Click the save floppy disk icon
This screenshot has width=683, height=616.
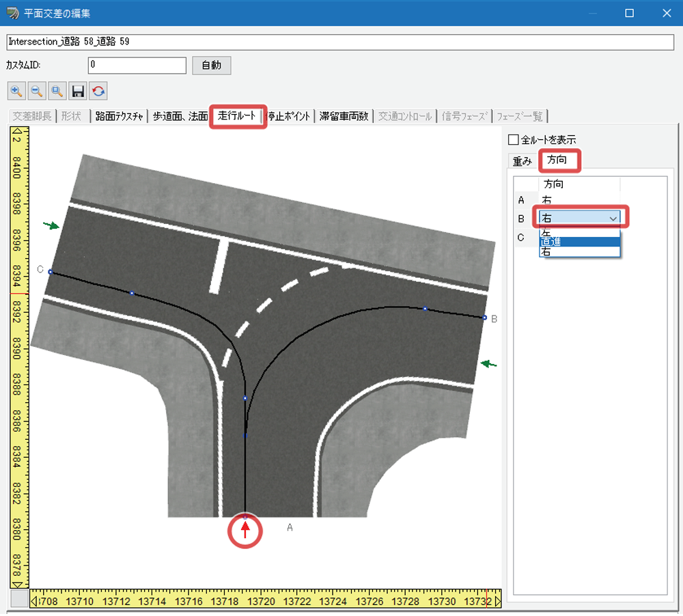click(78, 91)
